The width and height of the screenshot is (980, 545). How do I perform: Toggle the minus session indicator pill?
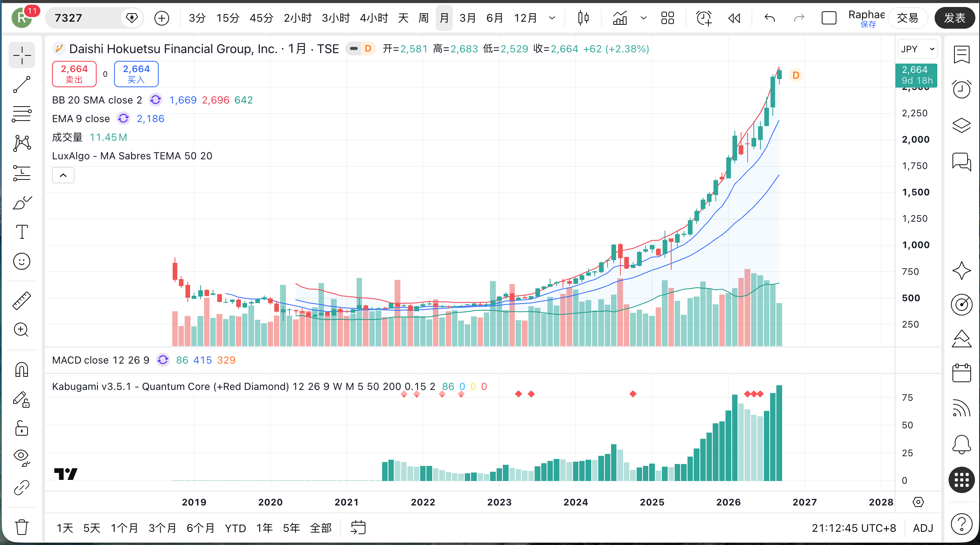pyautogui.click(x=353, y=49)
